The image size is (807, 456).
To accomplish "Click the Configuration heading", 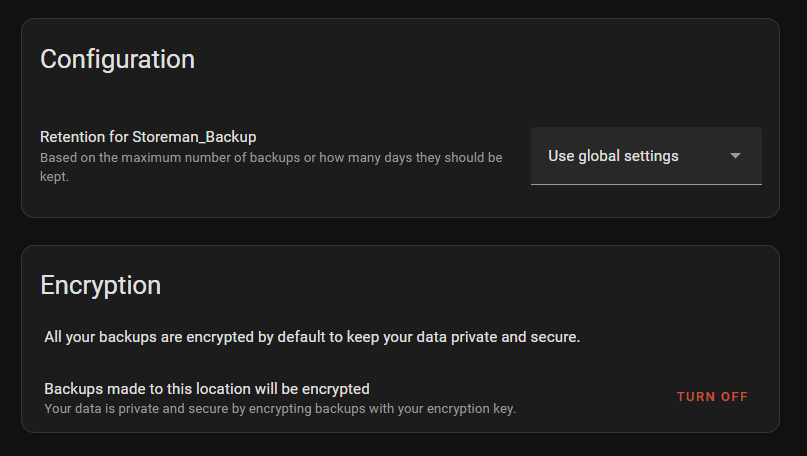I will (117, 59).
